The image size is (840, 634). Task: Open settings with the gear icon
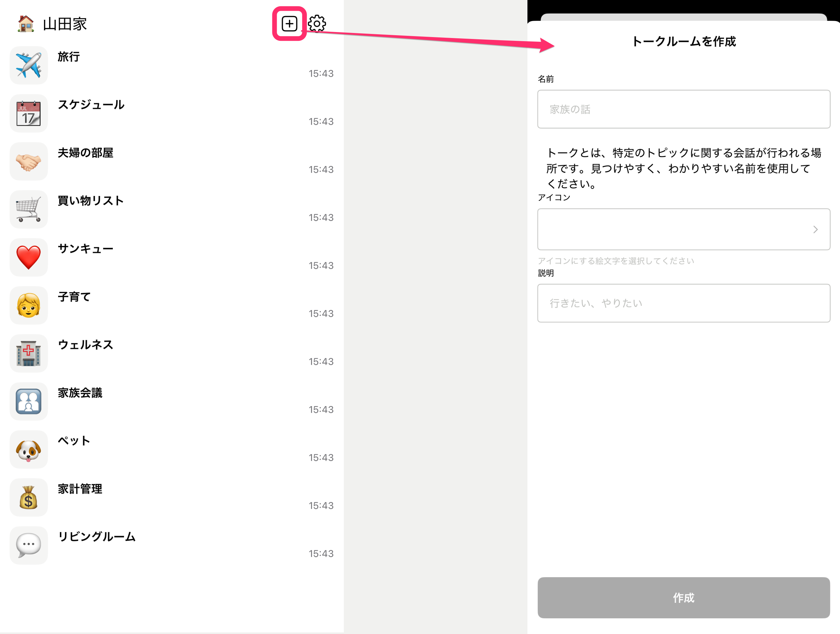tap(317, 24)
